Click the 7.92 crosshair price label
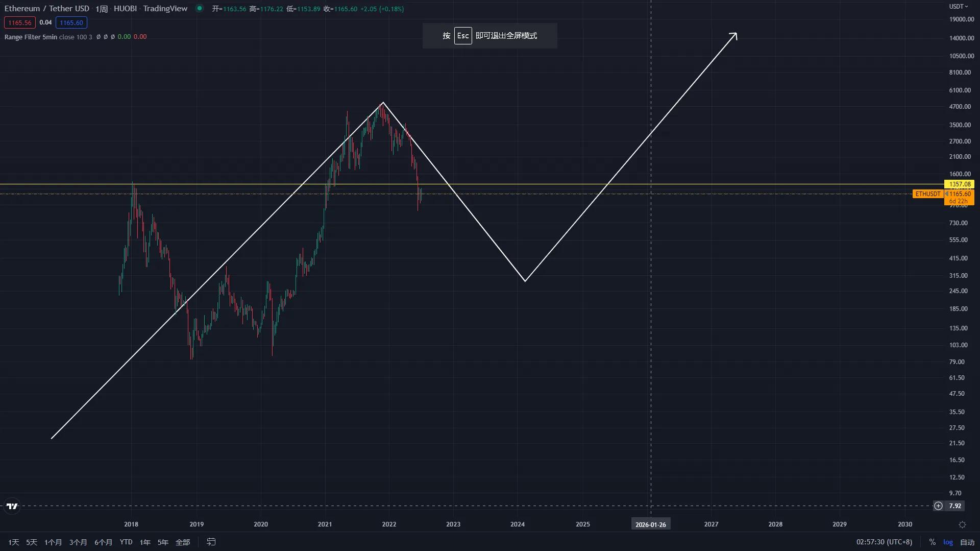This screenshot has width=980, height=551. coord(954,506)
